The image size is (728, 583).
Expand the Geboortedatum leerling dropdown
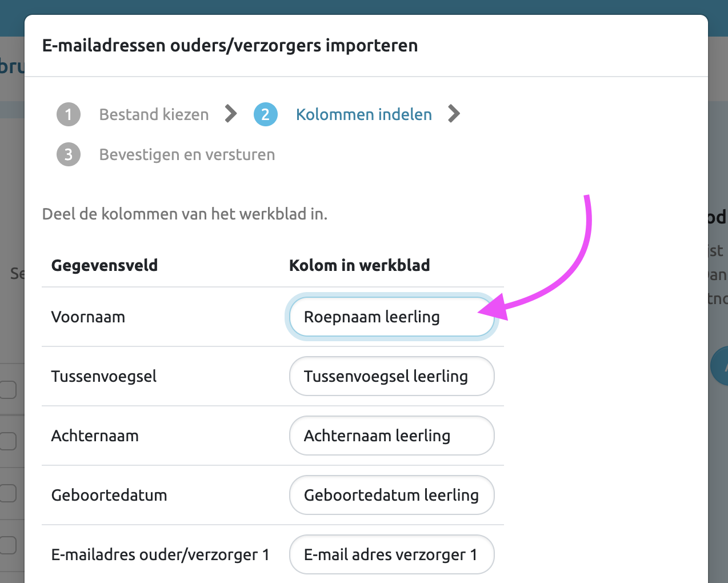coord(391,495)
